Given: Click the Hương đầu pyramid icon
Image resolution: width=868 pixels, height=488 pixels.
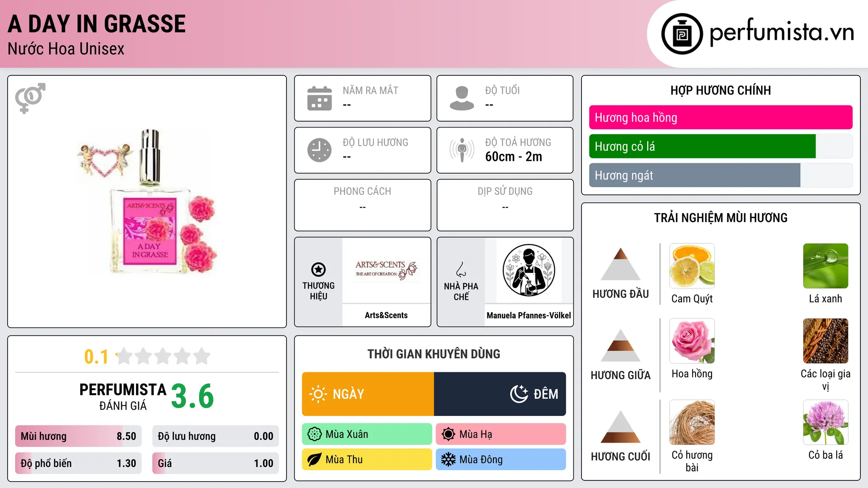Looking at the screenshot, I should click(620, 264).
